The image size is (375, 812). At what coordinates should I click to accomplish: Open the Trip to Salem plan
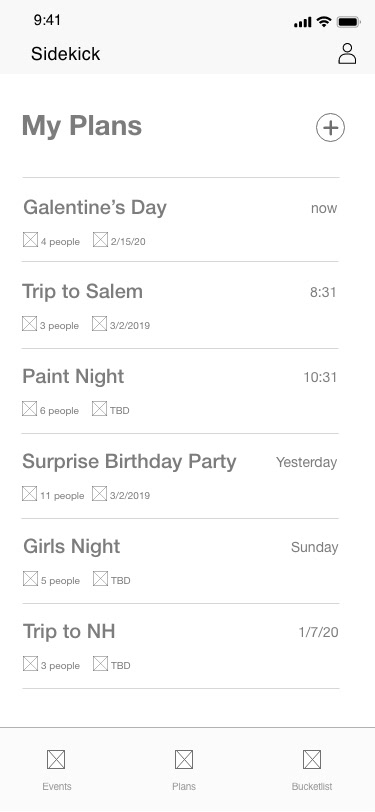click(x=180, y=305)
